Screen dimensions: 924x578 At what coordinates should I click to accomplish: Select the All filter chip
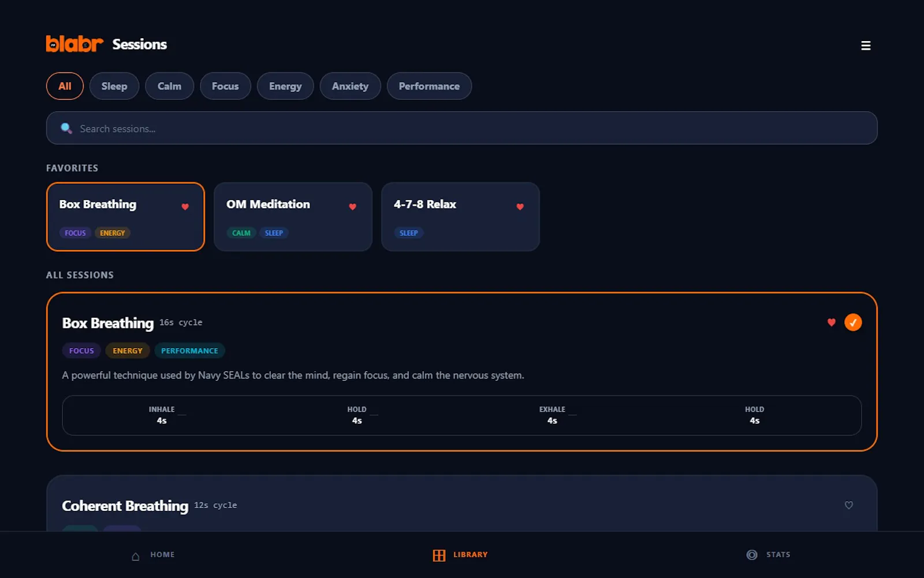[65, 86]
